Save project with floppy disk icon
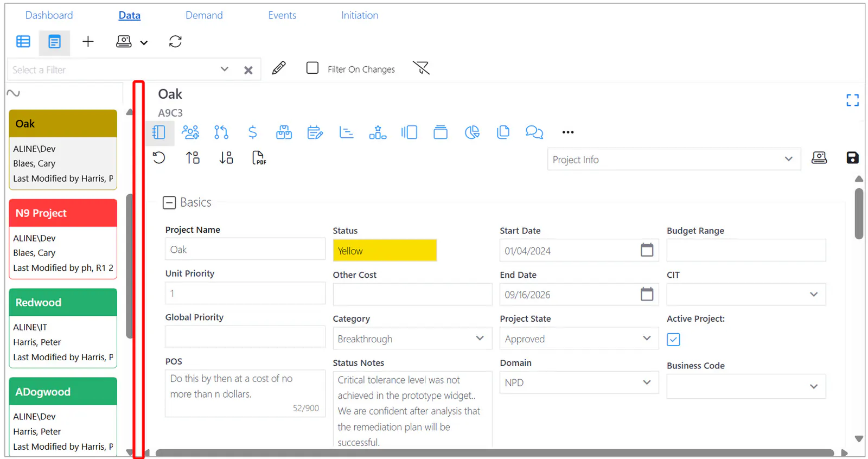 click(852, 158)
